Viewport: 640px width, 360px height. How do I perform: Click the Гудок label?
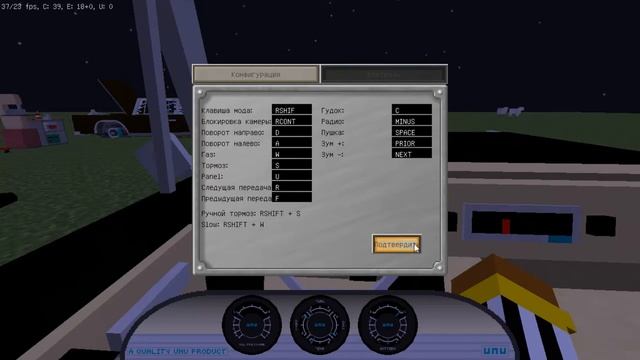pyautogui.click(x=333, y=111)
